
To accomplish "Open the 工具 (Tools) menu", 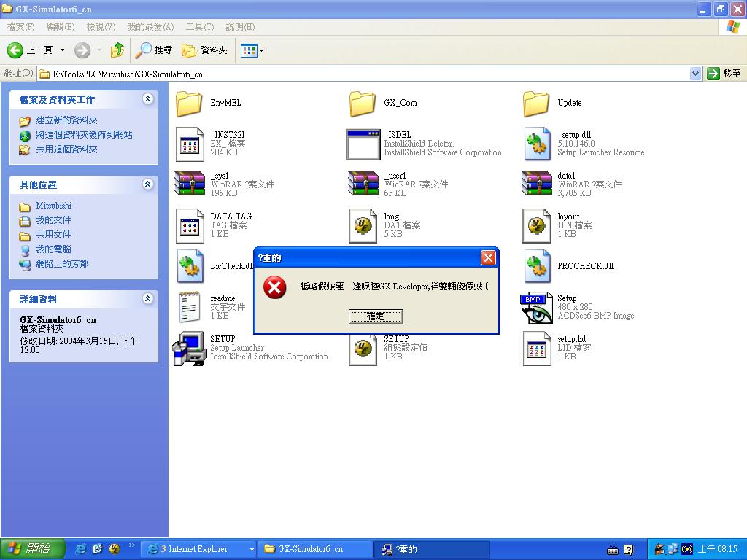I will point(199,27).
